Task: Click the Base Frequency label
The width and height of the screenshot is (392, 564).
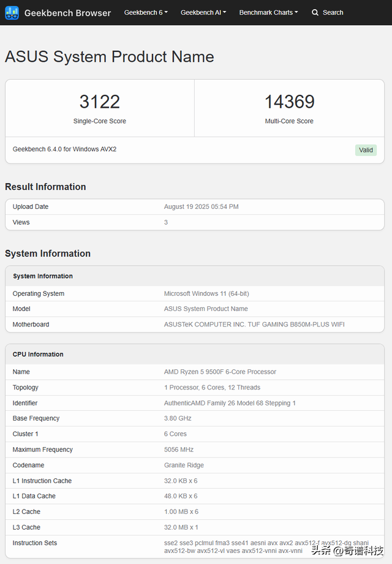Action: [36, 418]
